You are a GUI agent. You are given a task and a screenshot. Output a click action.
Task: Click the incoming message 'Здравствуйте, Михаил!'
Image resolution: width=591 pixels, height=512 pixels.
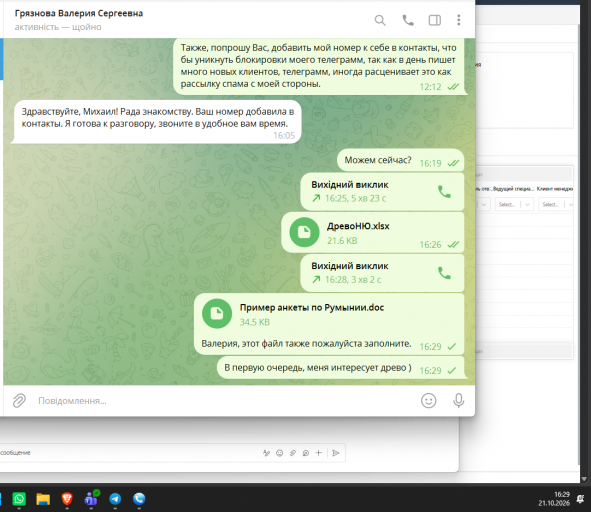[x=157, y=121]
